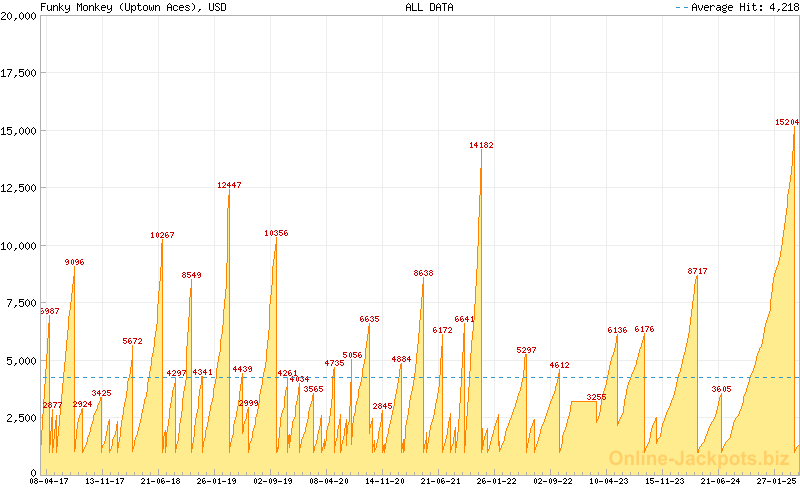Screen dimensions: 800x490
Task: Click the 6641 peak label
Action: click(x=464, y=319)
